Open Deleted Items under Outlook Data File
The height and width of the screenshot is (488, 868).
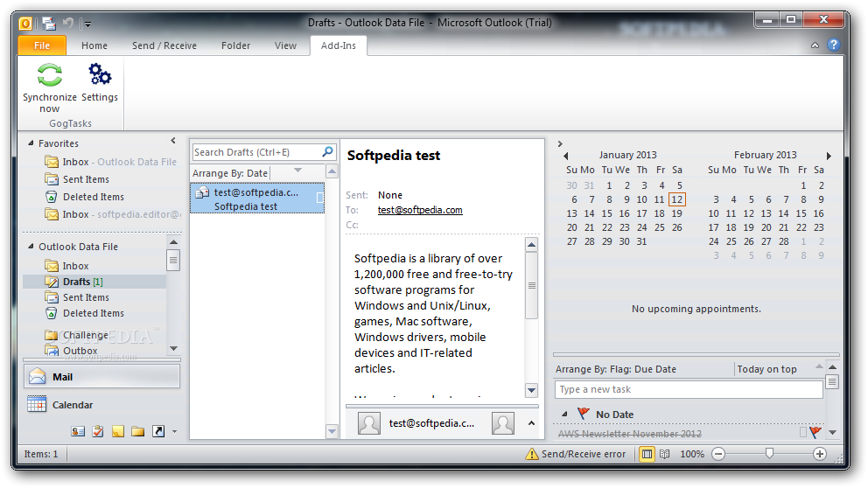click(85, 313)
